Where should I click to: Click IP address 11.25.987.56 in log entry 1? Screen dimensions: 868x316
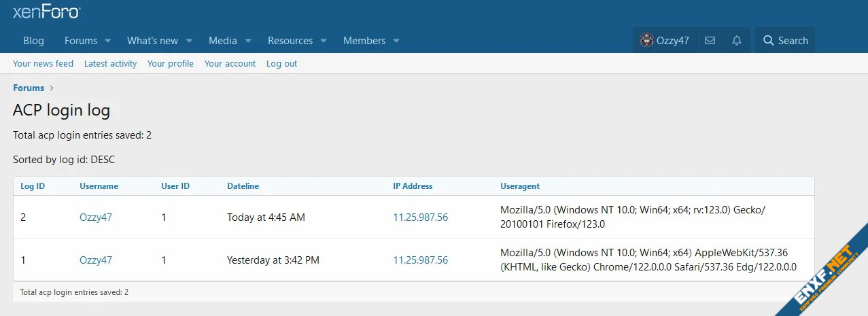click(420, 260)
